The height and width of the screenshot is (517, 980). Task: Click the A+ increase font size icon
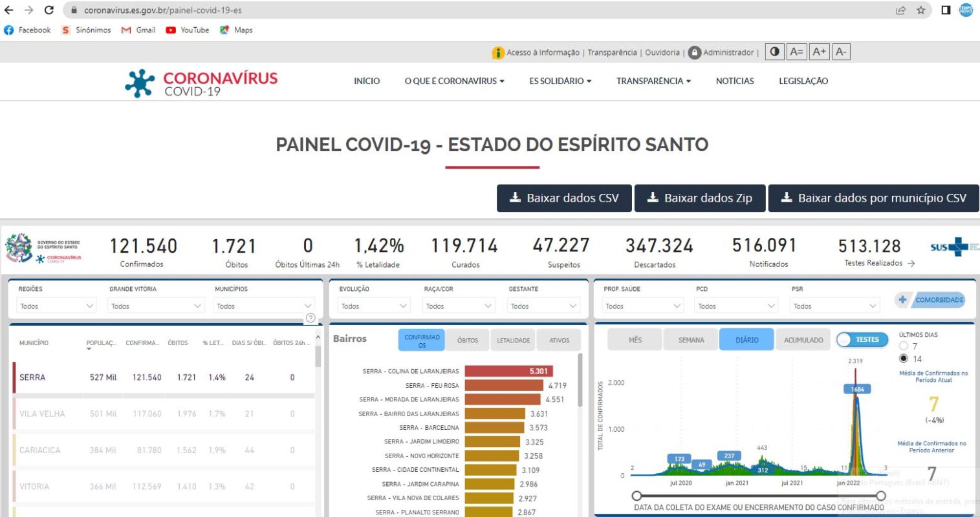click(819, 52)
